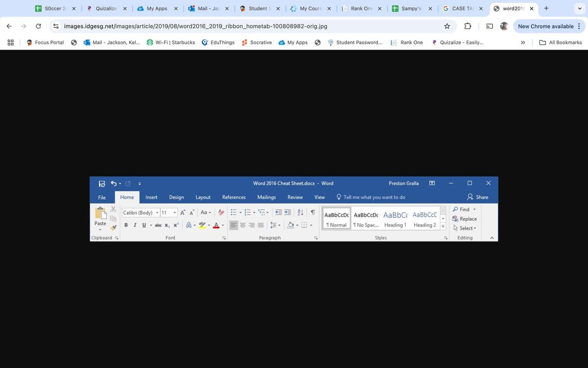Open the File tab
Viewport: 588px width, 368px height.
tap(102, 197)
